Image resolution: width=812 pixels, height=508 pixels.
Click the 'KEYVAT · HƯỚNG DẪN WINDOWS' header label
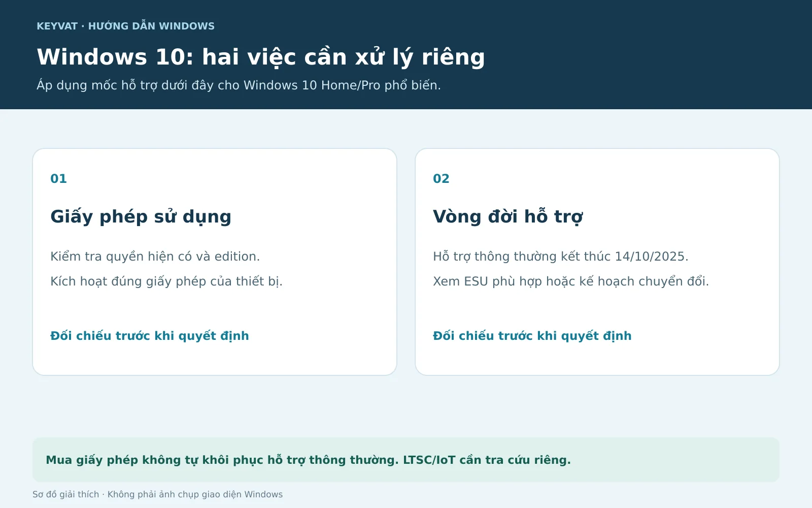click(125, 26)
